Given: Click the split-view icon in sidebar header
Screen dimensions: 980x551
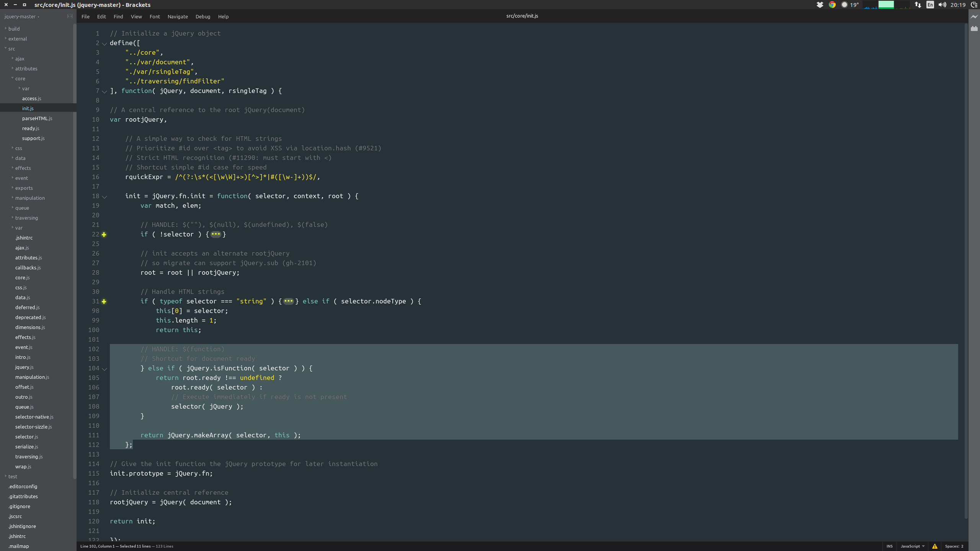Looking at the screenshot, I should (70, 16).
